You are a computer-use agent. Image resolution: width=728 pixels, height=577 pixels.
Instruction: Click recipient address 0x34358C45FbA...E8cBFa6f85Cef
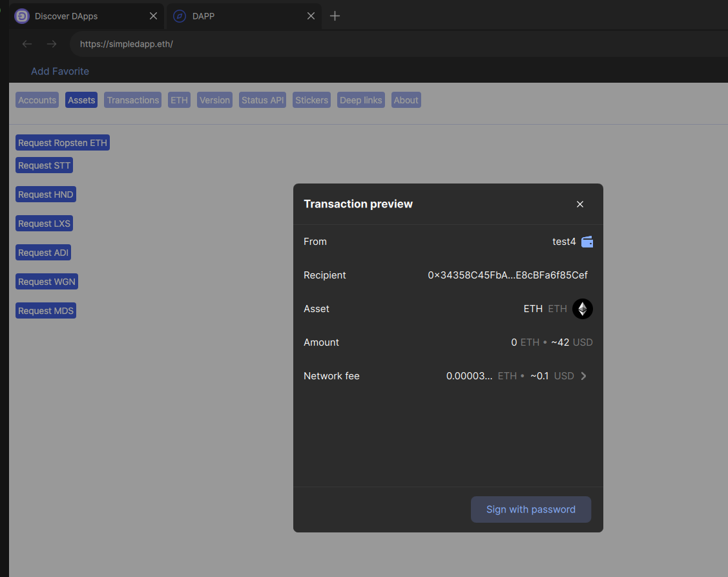[x=508, y=275]
